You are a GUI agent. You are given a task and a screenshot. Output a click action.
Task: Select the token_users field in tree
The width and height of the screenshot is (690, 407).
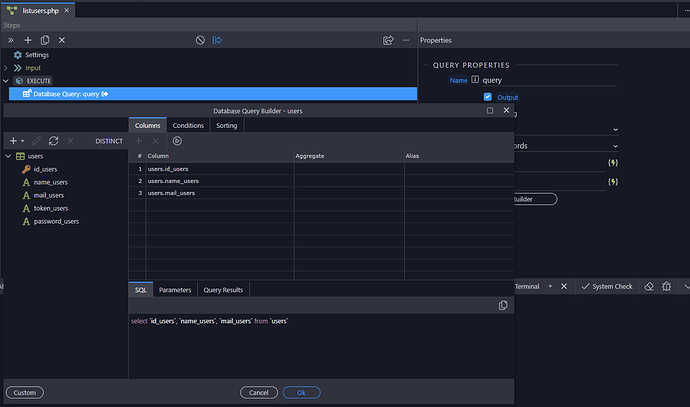51,208
